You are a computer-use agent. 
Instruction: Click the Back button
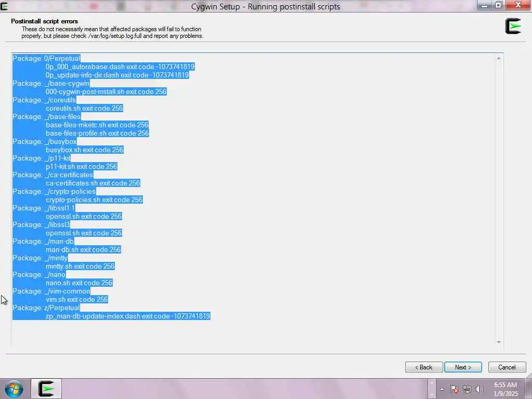[x=424, y=367]
